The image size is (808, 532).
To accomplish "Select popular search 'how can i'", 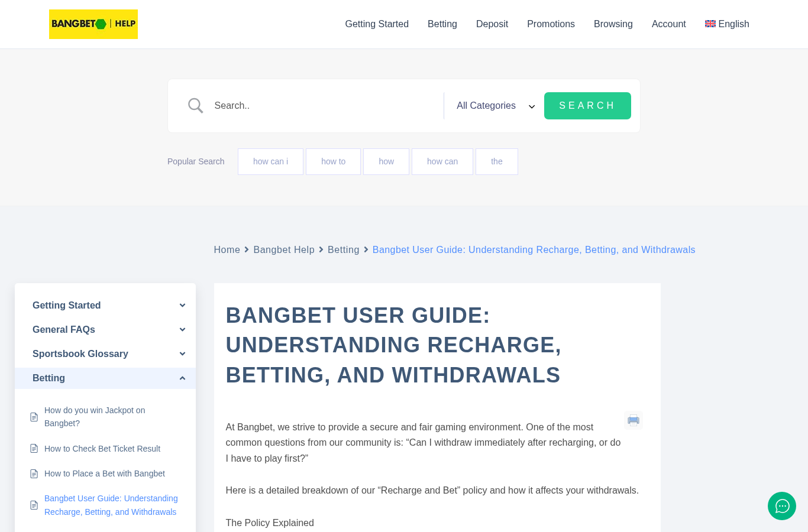I will click(x=270, y=161).
